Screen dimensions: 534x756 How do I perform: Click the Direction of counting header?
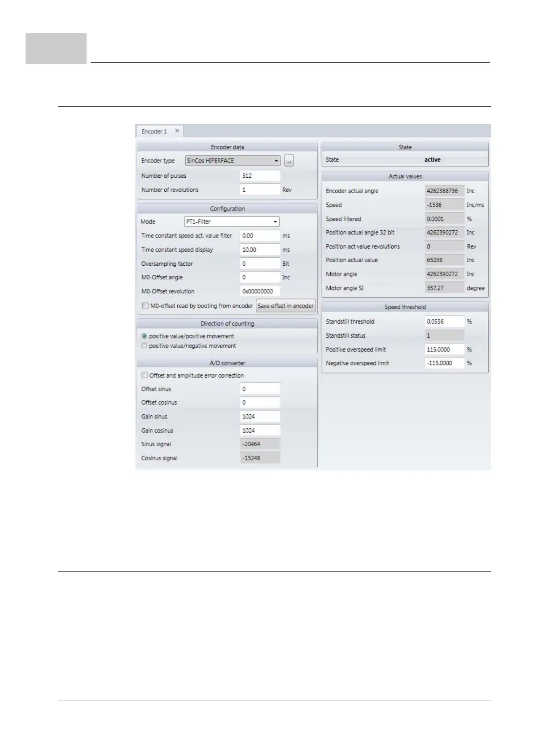point(228,324)
